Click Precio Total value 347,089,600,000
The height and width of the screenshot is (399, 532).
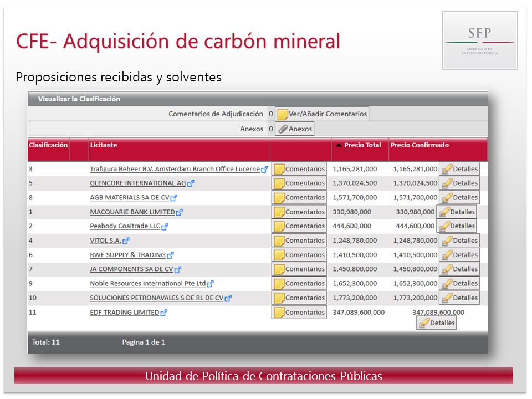click(359, 313)
